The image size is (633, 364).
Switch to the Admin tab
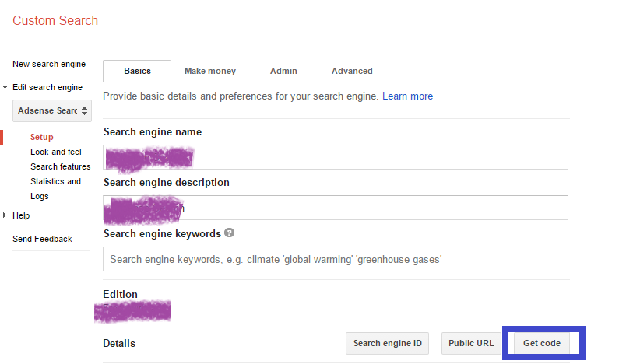point(283,71)
